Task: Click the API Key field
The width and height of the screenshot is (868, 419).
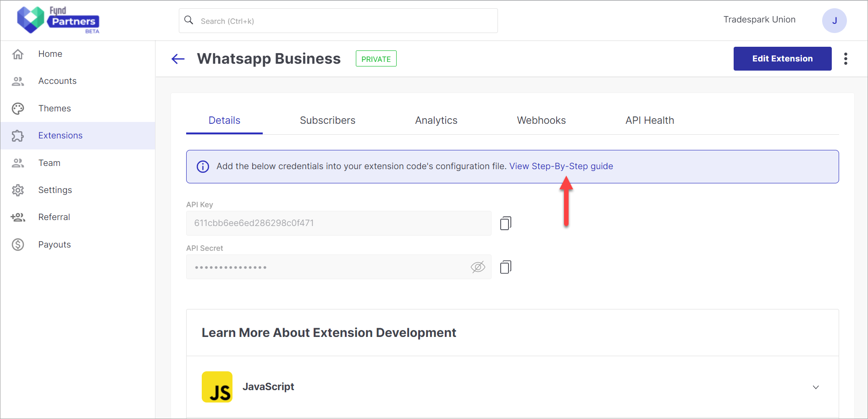Action: [338, 223]
